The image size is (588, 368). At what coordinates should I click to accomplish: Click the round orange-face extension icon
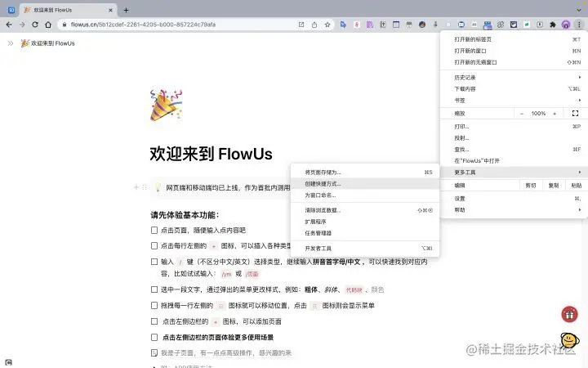(422, 25)
